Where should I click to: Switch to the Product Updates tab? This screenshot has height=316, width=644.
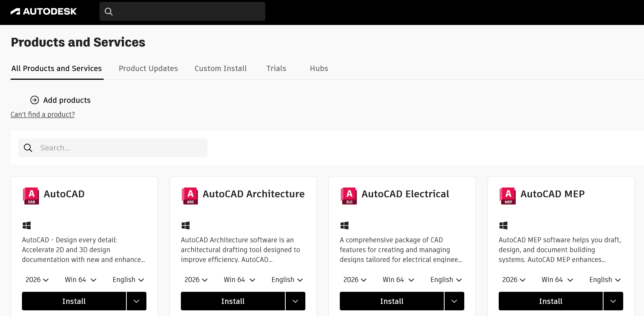pos(148,68)
